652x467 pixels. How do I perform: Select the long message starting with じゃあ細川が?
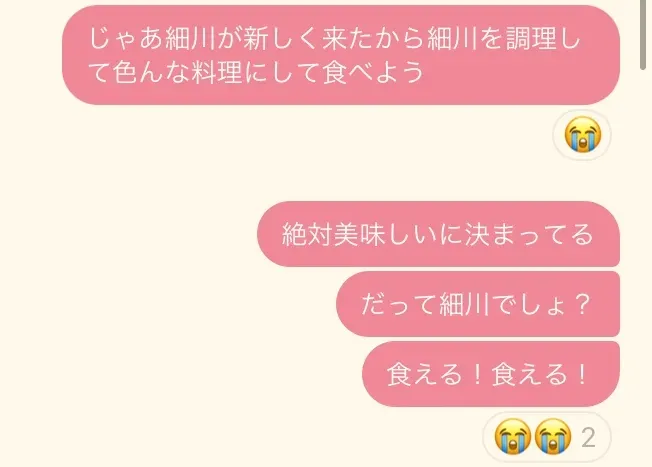[341, 55]
